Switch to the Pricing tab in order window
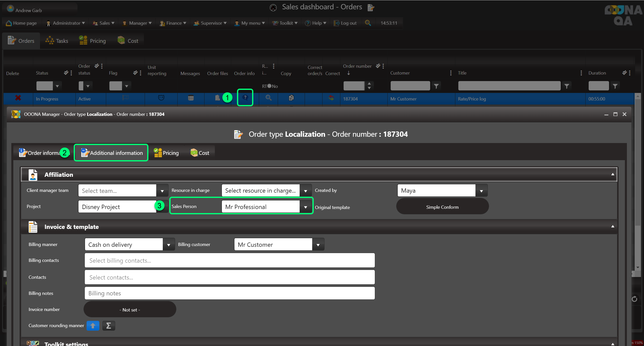Screen dimensions: 644x346 [x=167, y=153]
